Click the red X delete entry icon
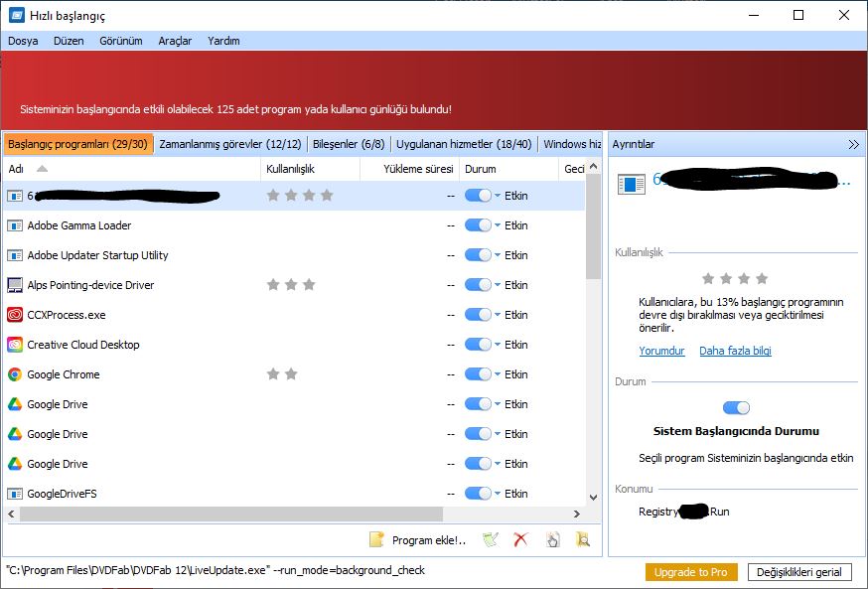868x589 pixels. point(520,539)
